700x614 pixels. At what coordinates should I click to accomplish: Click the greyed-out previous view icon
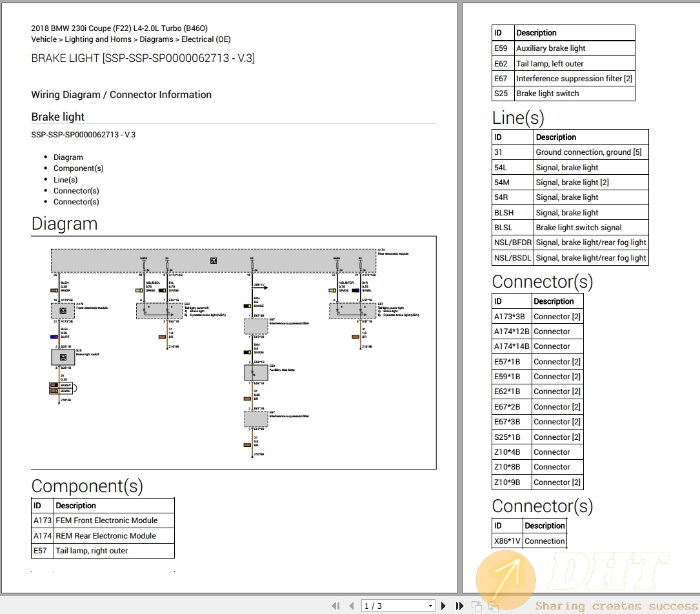[x=477, y=606]
